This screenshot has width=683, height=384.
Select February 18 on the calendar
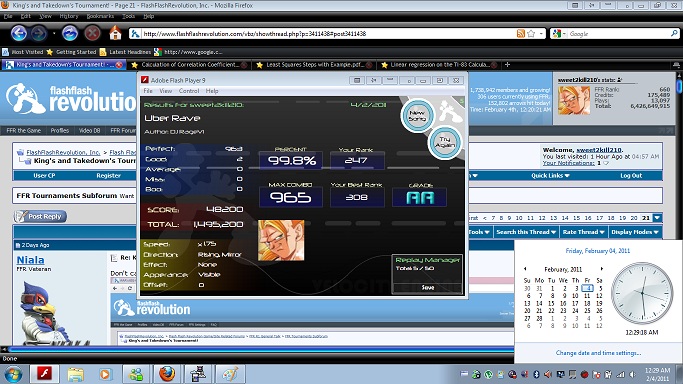pyautogui.click(x=587, y=303)
